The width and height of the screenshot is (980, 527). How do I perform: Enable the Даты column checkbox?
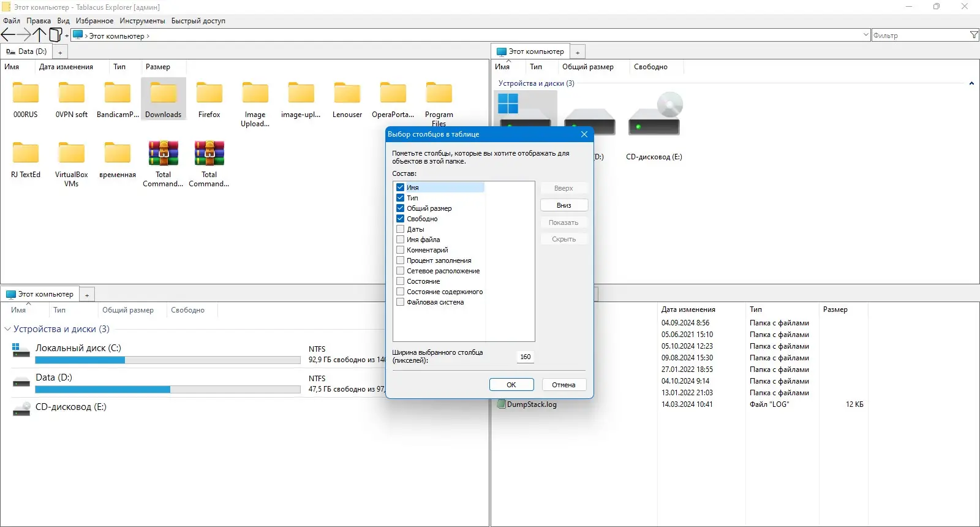401,229
